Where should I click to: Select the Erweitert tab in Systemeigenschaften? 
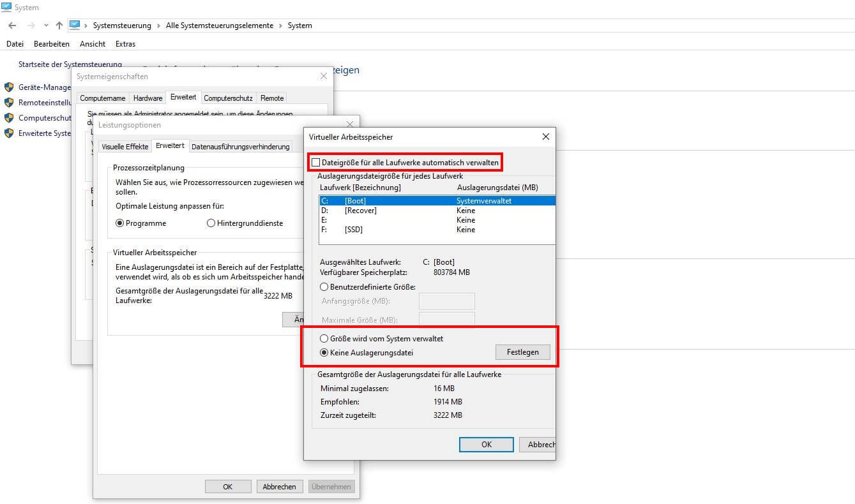[x=183, y=97]
